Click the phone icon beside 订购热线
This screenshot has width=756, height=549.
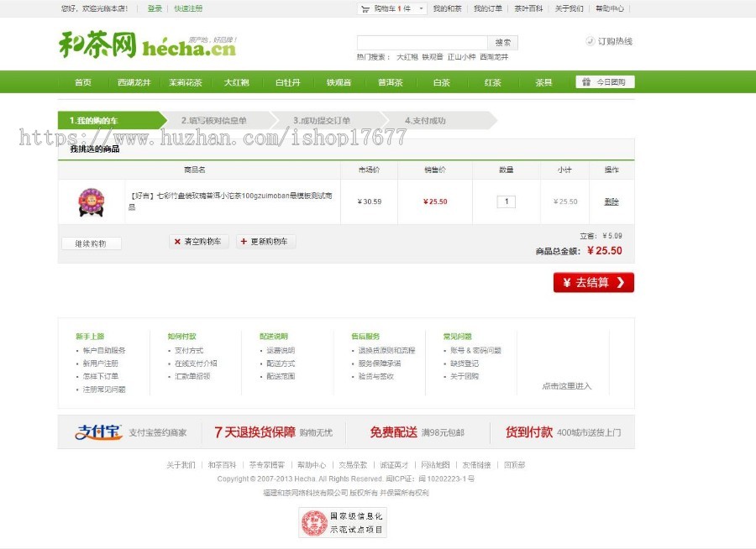click(591, 41)
